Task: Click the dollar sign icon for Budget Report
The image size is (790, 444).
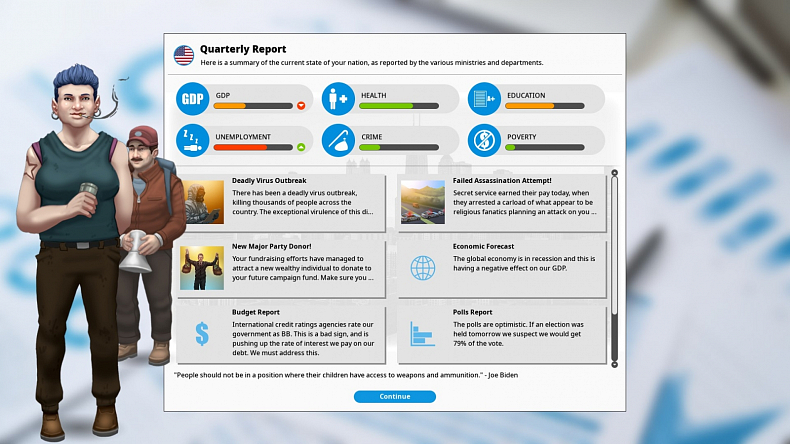Action: click(202, 334)
